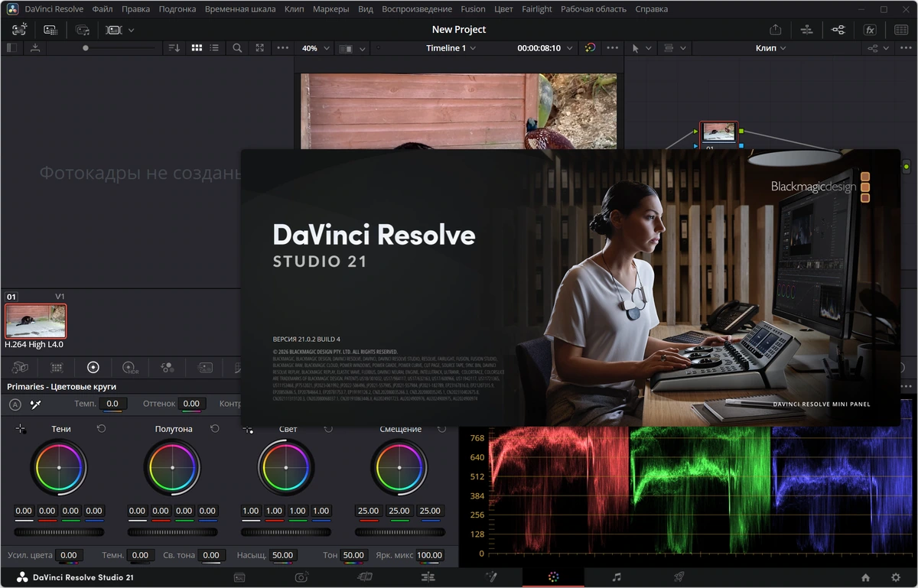Open Camera Raw palette icon
The image size is (918, 588).
click(20, 368)
